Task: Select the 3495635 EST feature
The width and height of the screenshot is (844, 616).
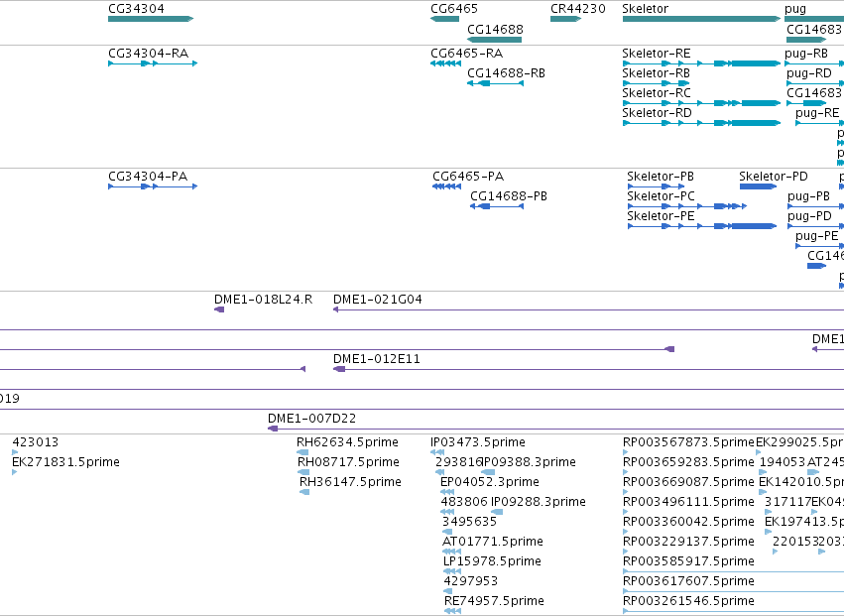Action: tap(447, 533)
